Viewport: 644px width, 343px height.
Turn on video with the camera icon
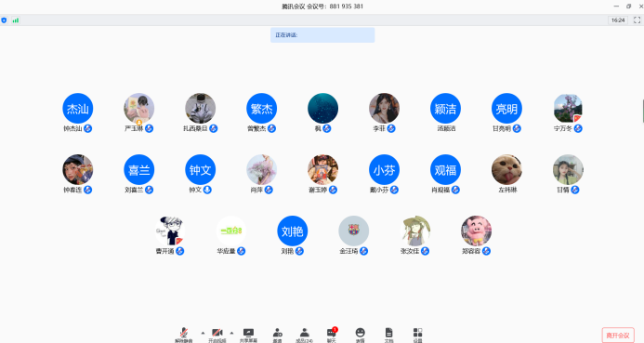point(217,335)
